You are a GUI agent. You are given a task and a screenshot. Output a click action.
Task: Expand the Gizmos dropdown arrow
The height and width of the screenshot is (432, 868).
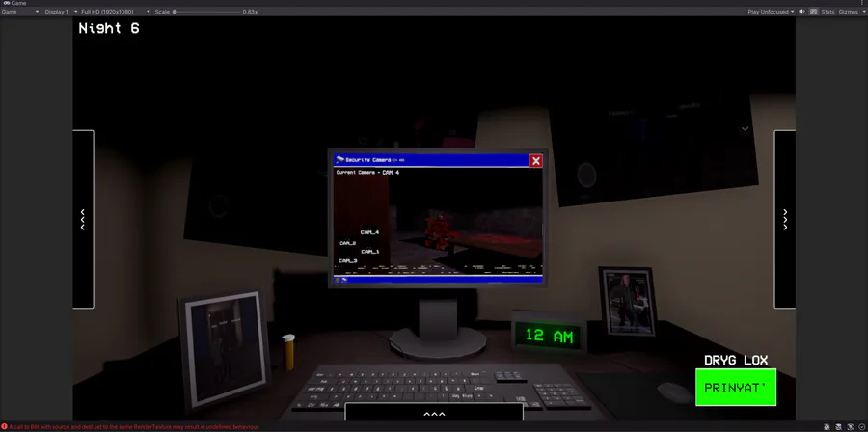[x=862, y=12]
